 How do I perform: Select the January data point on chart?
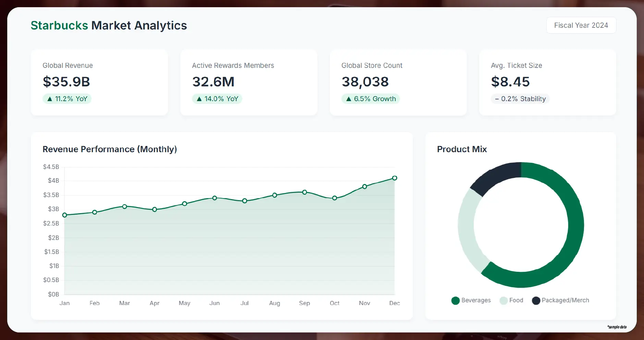[65, 215]
